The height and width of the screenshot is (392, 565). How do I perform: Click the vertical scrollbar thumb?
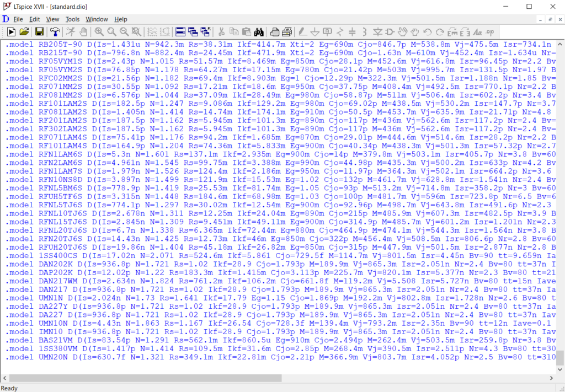pyautogui.click(x=560, y=357)
